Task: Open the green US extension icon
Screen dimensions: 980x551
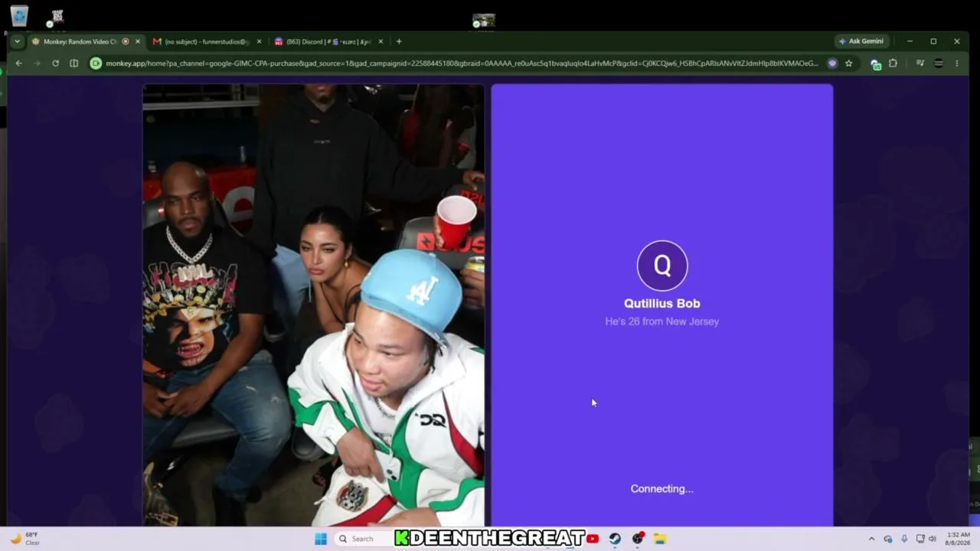Action: click(x=876, y=64)
